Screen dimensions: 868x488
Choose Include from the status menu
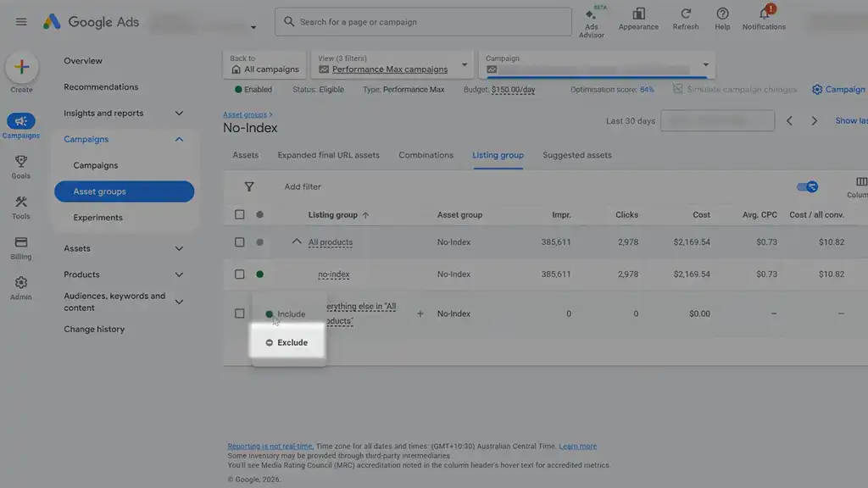[x=288, y=314]
